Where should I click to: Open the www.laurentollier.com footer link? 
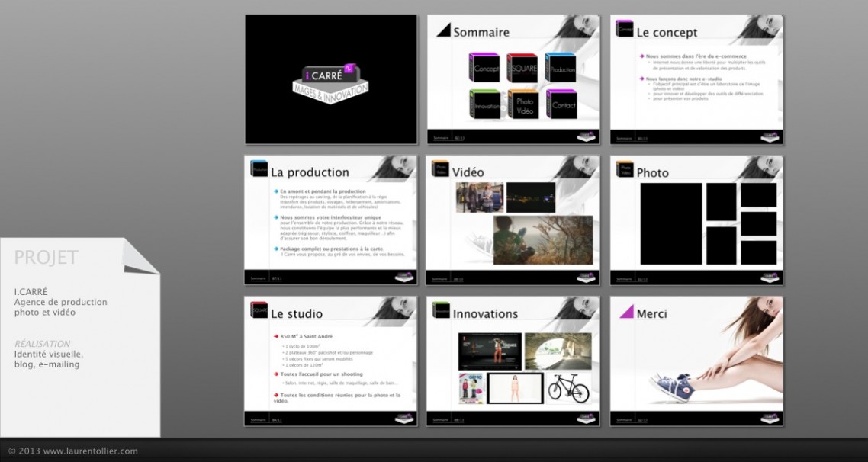coord(90,451)
